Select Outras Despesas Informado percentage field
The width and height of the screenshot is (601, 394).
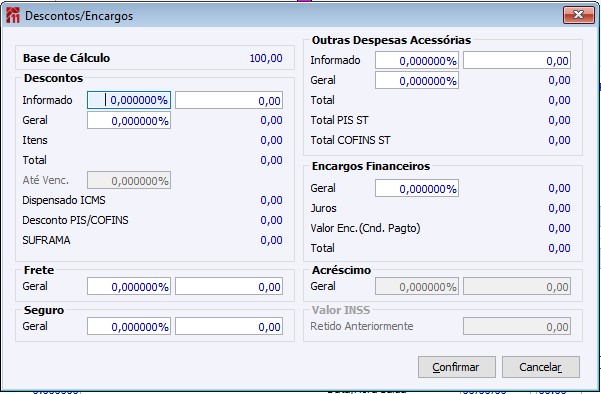tap(417, 60)
